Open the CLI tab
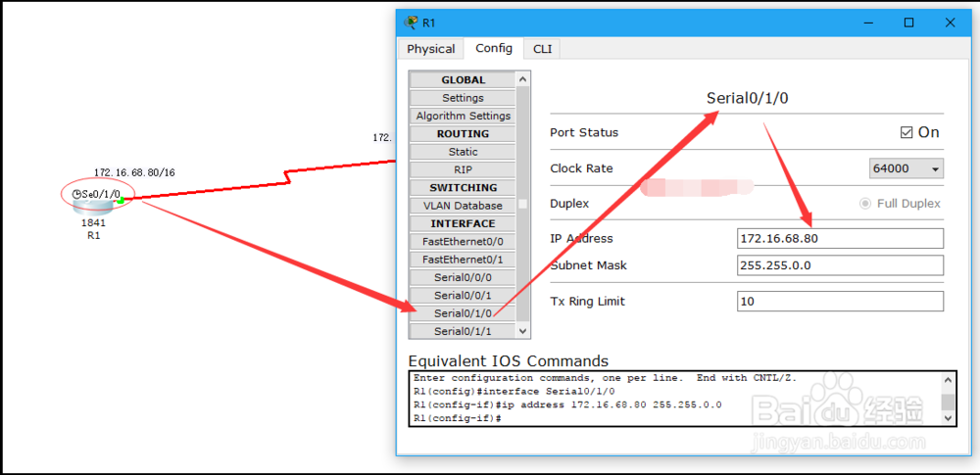This screenshot has width=980, height=475. [x=543, y=49]
